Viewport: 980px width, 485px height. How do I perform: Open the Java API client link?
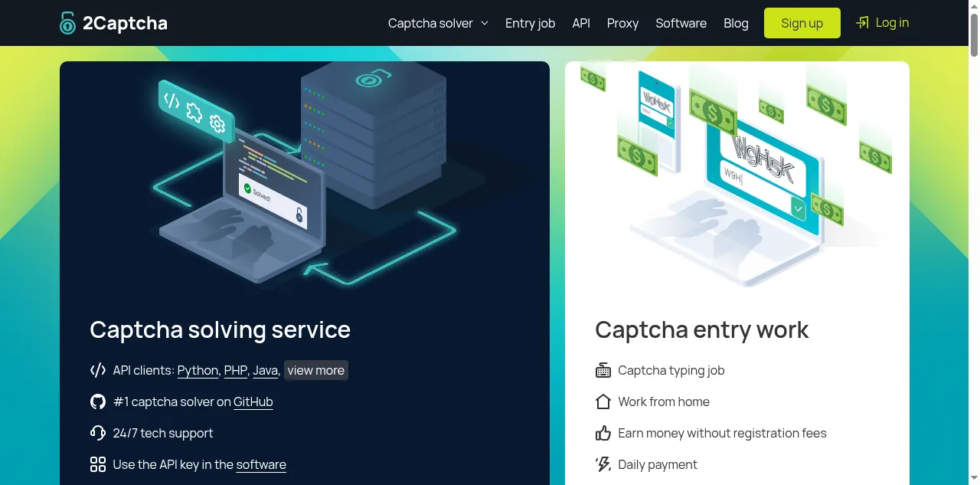pos(265,370)
